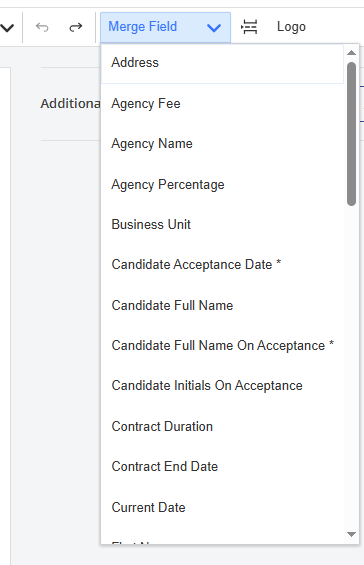This screenshot has width=364, height=565.
Task: Select Address from the merge field list
Action: tap(222, 63)
